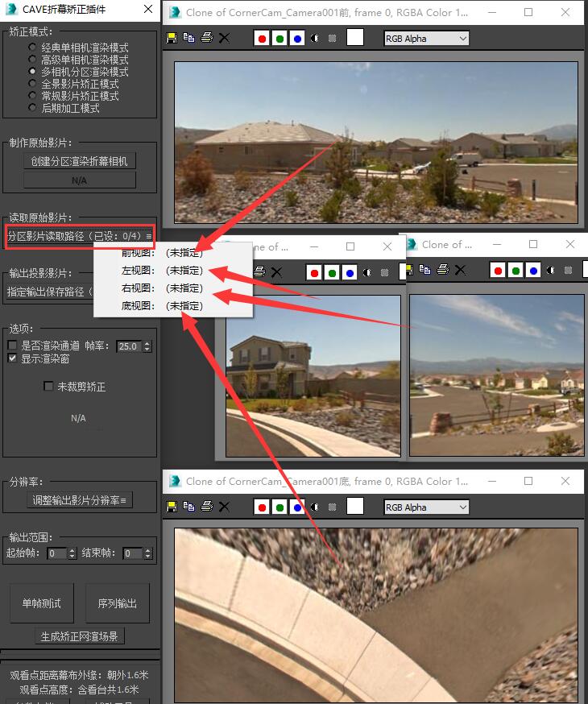
Task: Click the 创建分区渲染折幕相机 button
Action: tap(79, 160)
